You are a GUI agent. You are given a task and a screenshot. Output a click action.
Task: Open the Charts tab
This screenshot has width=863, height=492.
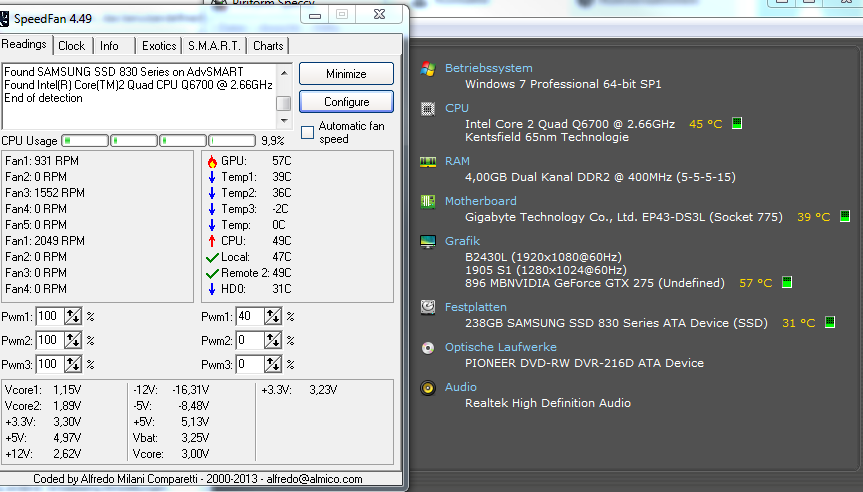coord(268,46)
